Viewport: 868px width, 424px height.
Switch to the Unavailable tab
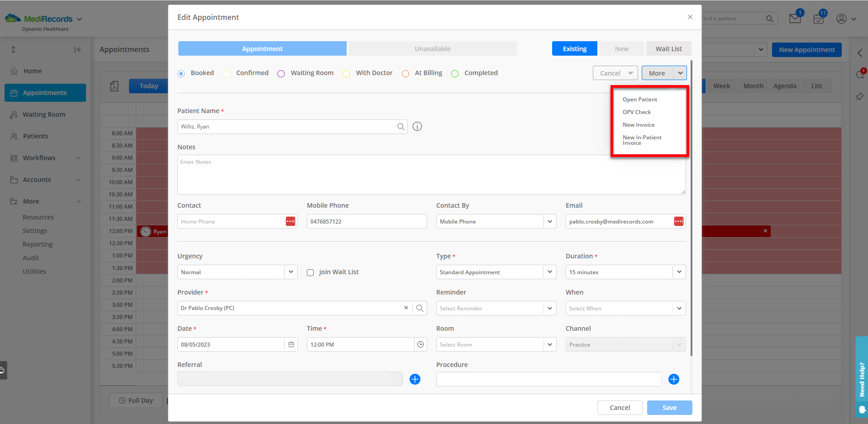[432, 49]
